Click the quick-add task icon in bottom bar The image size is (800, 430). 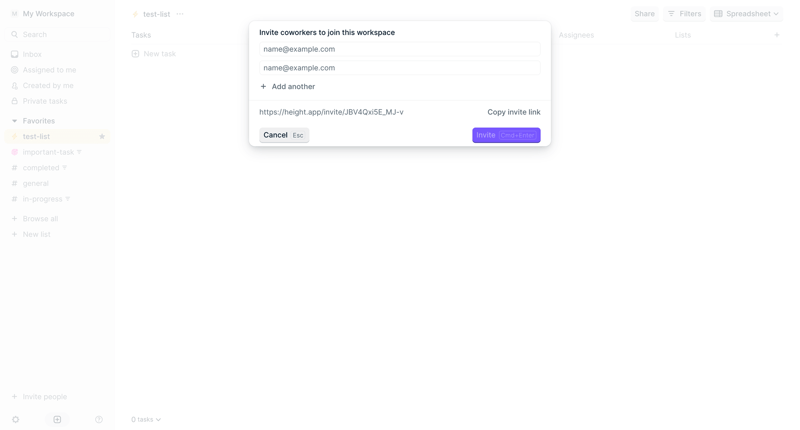57,420
